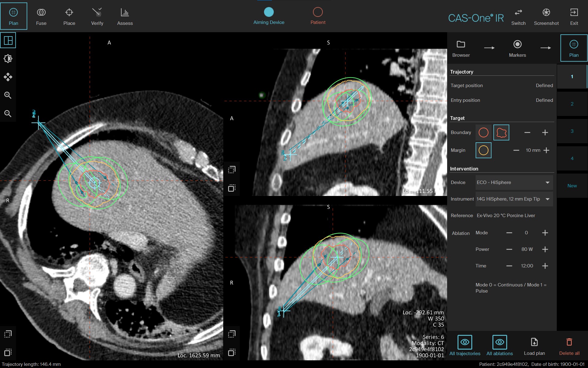This screenshot has height=368, width=588.
Task: Select the zoom-in magnifier tool
Action: point(8,95)
